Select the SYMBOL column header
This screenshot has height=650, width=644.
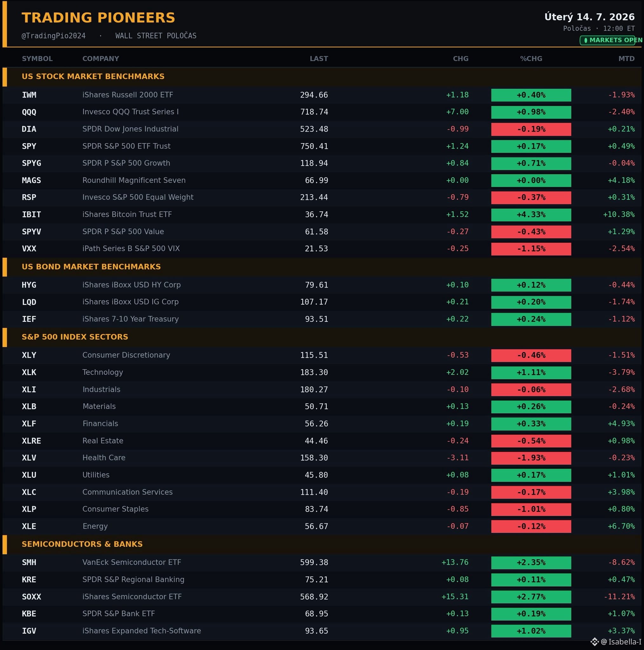(x=37, y=58)
